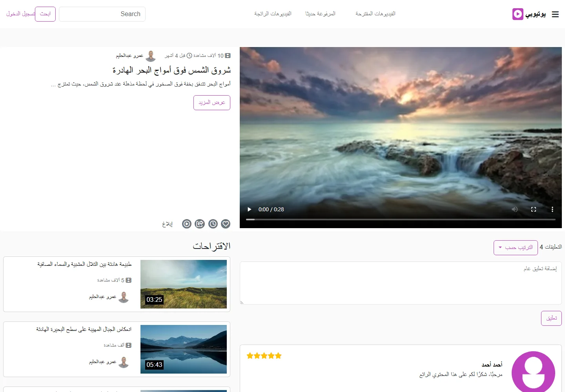Click commenter name أحمد أحمد
This screenshot has height=392, width=565.
click(x=492, y=365)
